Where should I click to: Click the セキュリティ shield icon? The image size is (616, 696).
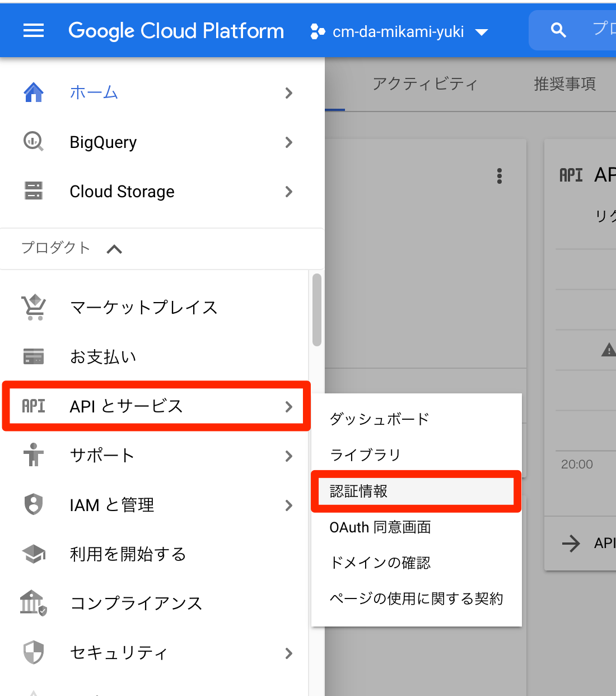[x=34, y=652]
